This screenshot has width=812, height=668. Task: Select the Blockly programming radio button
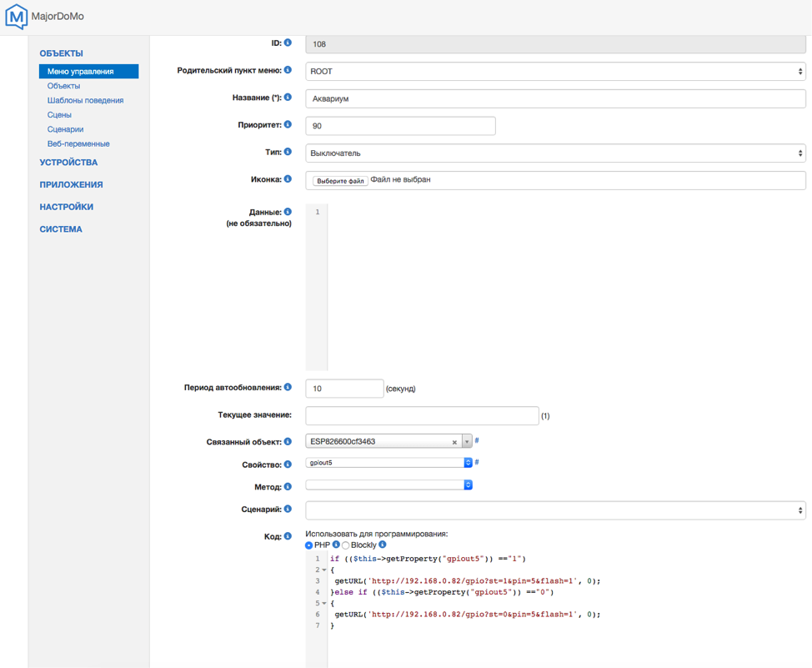click(346, 545)
